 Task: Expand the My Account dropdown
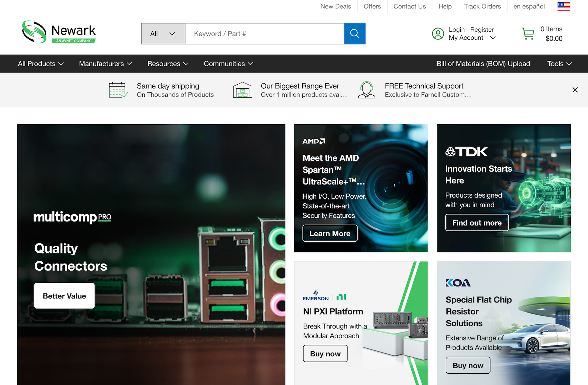(472, 38)
